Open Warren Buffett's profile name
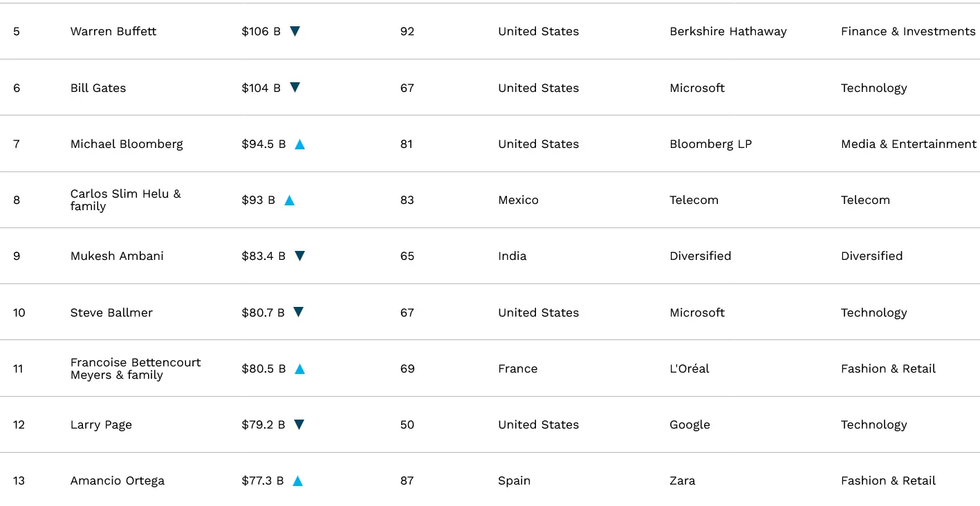This screenshot has width=980, height=506. coord(113,31)
